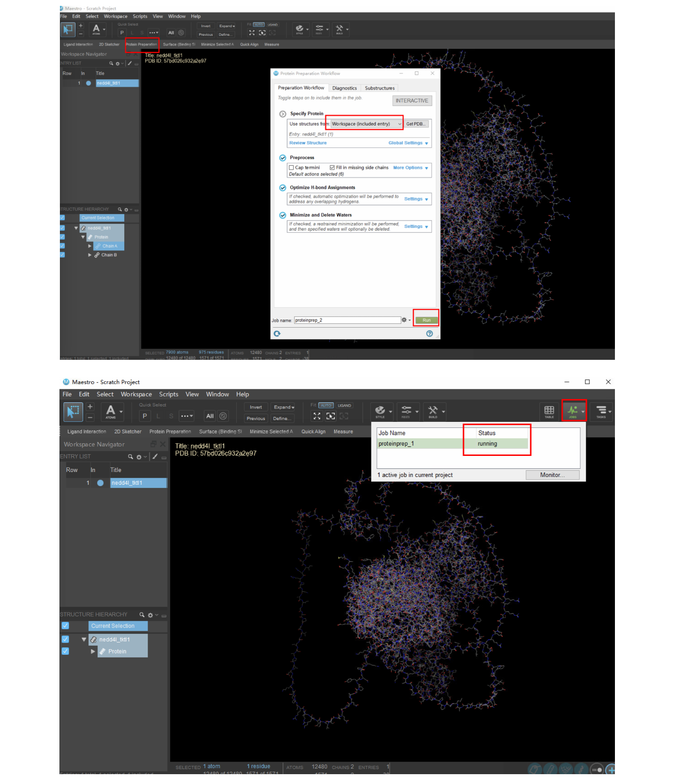Switch to the Substructures tab
690x784 pixels.
tap(380, 88)
